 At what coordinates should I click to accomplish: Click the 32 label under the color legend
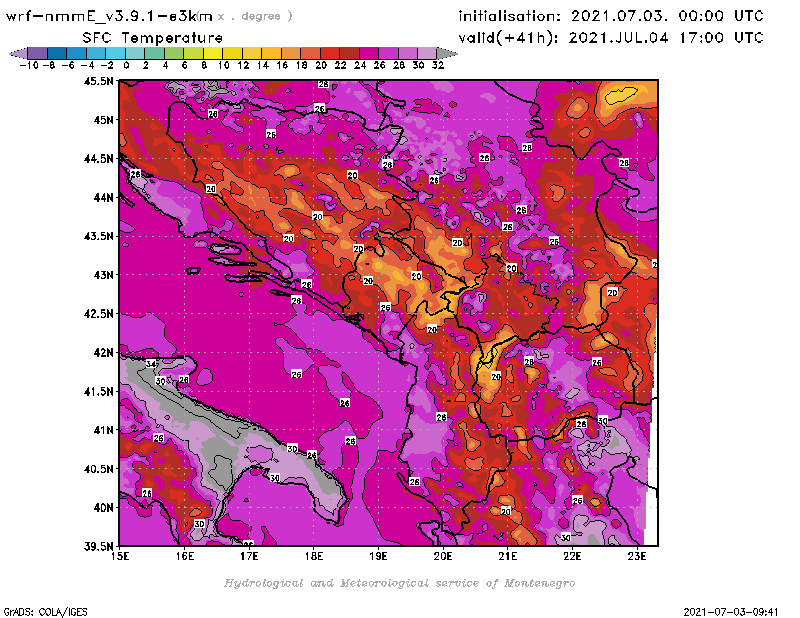[438, 65]
